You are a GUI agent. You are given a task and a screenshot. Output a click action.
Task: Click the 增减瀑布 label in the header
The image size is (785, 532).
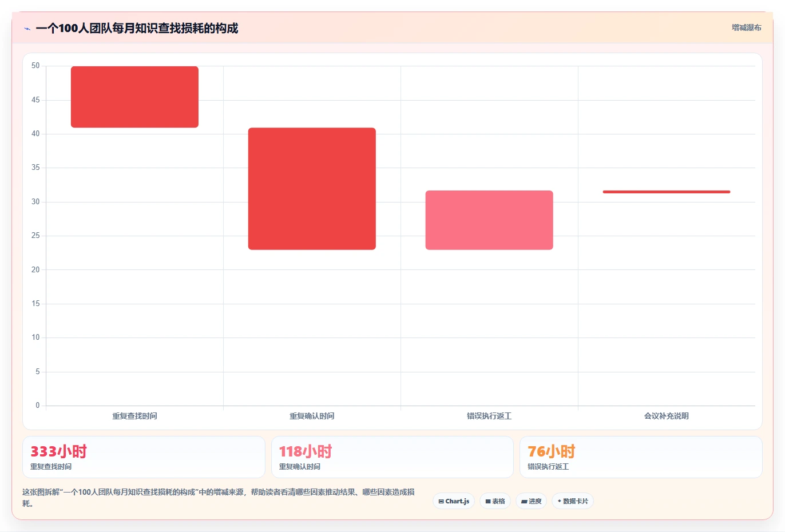click(x=746, y=27)
